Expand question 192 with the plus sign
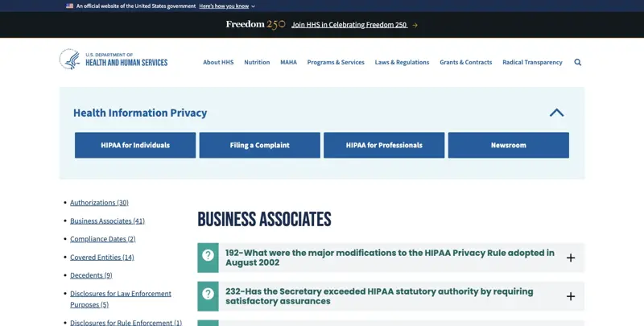 click(571, 258)
